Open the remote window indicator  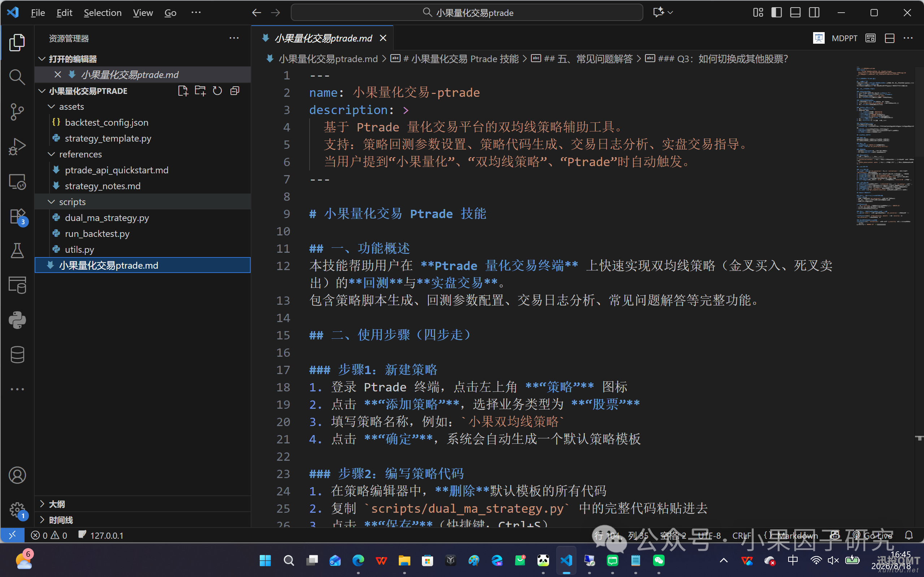pyautogui.click(x=13, y=535)
